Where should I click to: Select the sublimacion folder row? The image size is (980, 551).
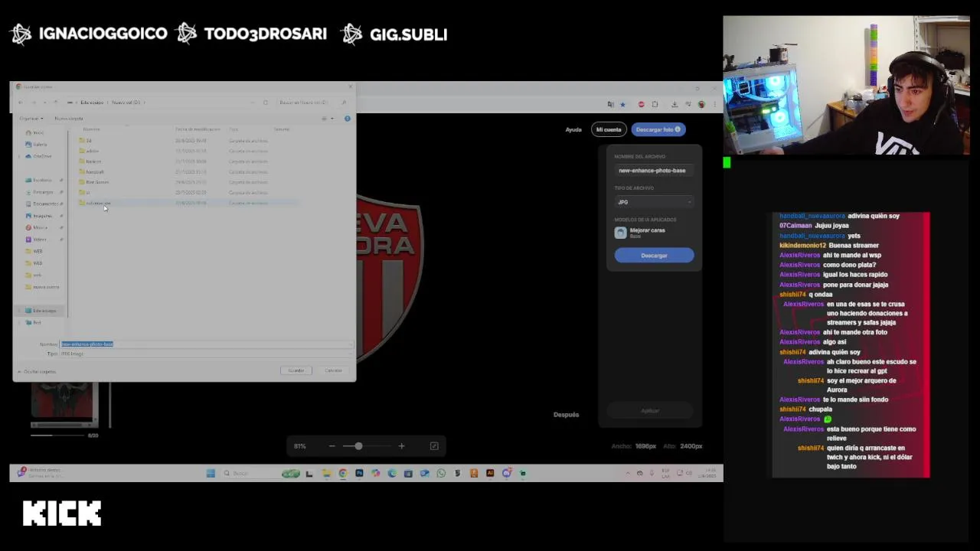(188, 203)
